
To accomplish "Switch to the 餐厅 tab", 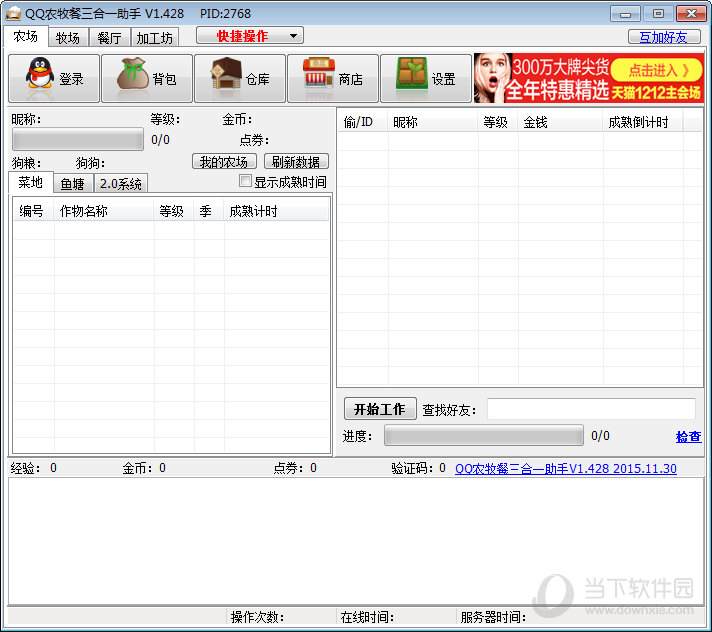I will 109,38.
